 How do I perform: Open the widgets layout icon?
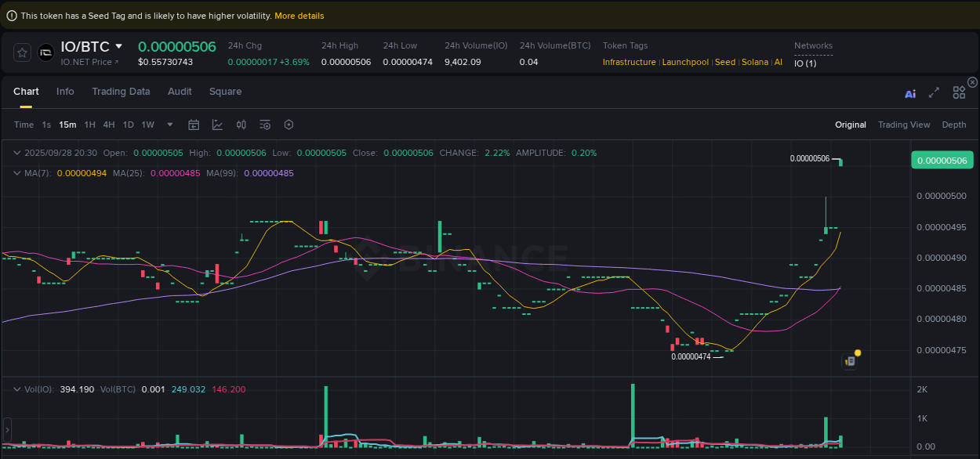[959, 92]
